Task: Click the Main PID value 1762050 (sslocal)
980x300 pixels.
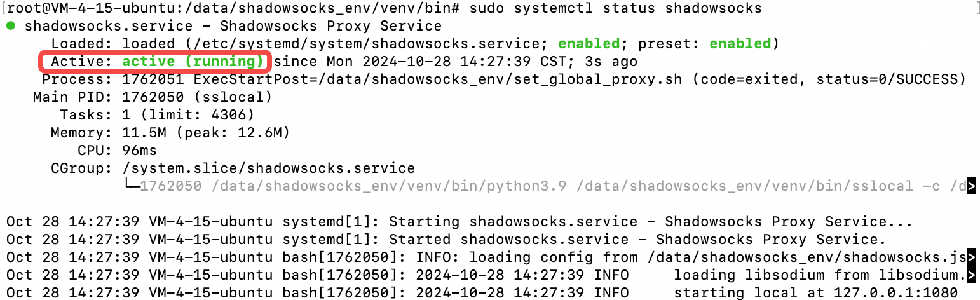Action: pyautogui.click(x=197, y=97)
